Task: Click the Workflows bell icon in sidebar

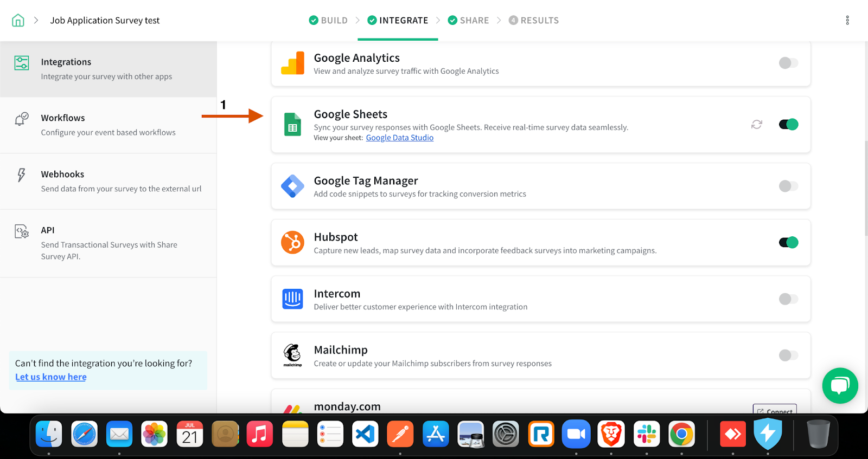Action: [22, 119]
